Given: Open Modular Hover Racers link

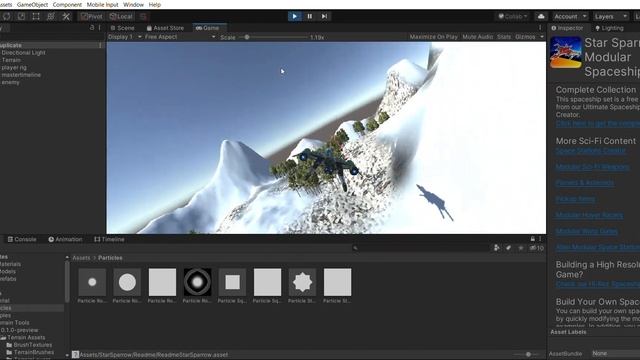Looking at the screenshot, I should [x=589, y=215].
